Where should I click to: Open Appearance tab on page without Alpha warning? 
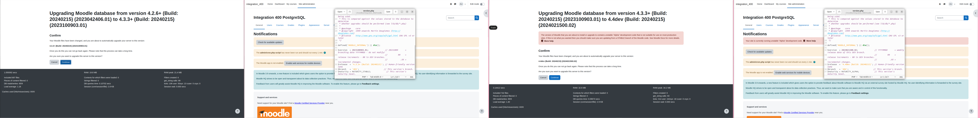pos(314,25)
